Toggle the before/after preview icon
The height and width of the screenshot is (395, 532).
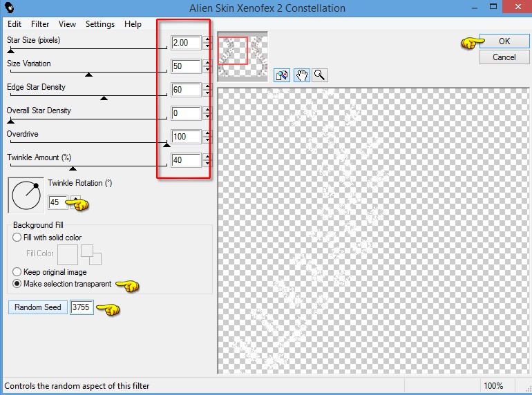point(282,75)
